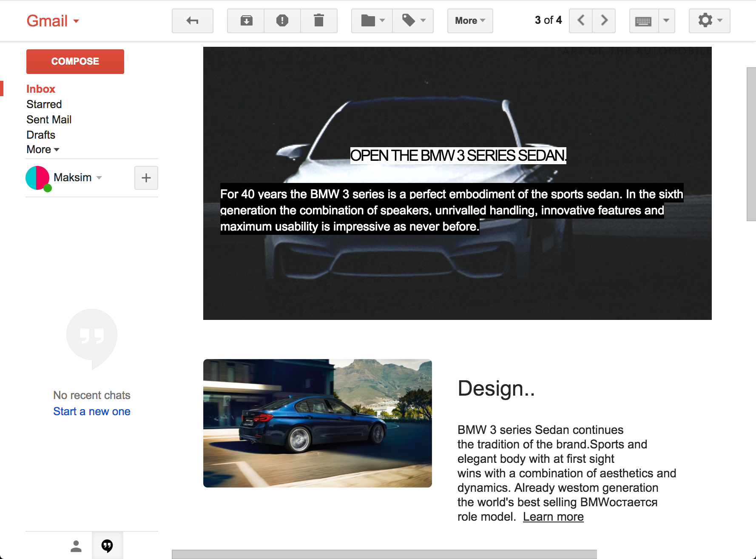Click the 'No recent chats' text
756x559 pixels.
click(x=92, y=395)
